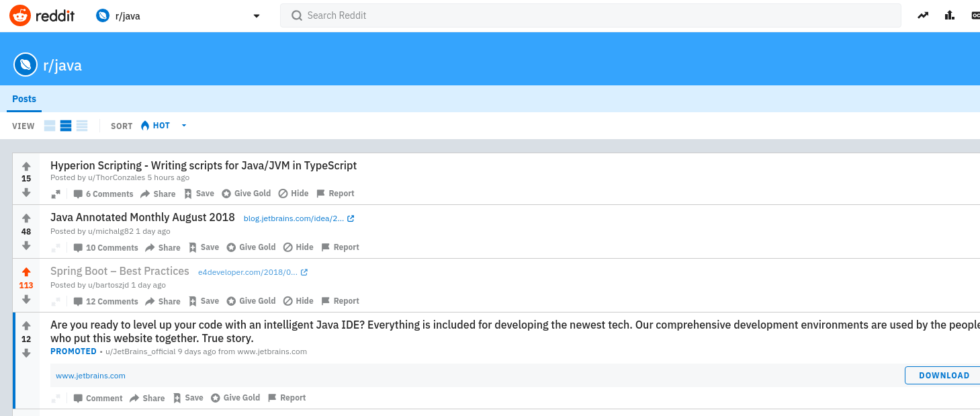Switch to Card view
The height and width of the screenshot is (416, 980).
pyautogui.click(x=50, y=126)
